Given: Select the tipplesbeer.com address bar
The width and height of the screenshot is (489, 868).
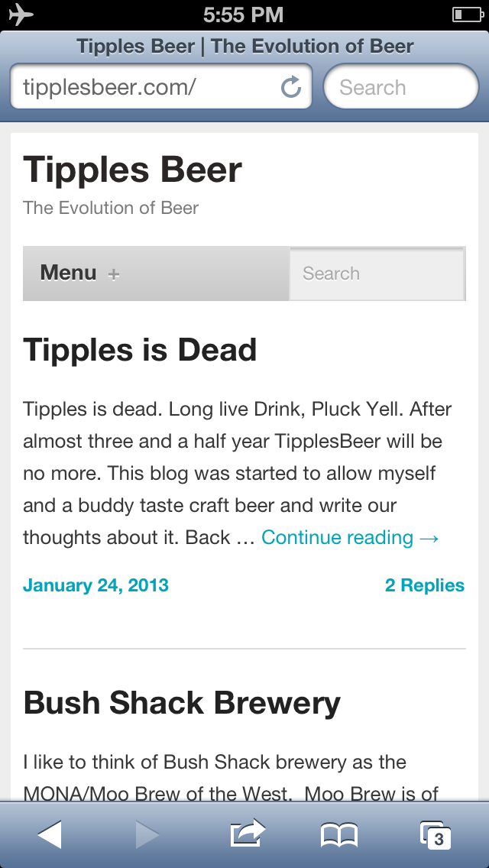Looking at the screenshot, I should tap(145, 87).
